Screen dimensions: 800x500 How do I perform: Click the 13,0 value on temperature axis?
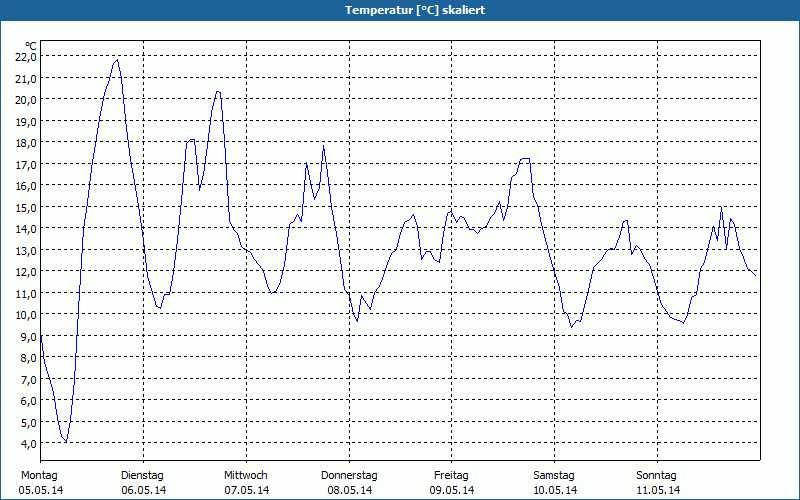coord(26,250)
